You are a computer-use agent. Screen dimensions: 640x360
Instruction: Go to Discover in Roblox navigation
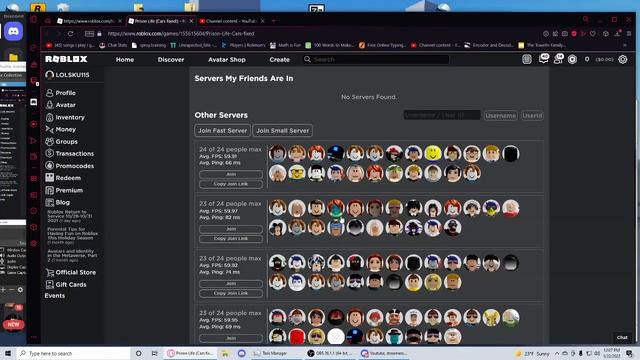click(x=171, y=60)
